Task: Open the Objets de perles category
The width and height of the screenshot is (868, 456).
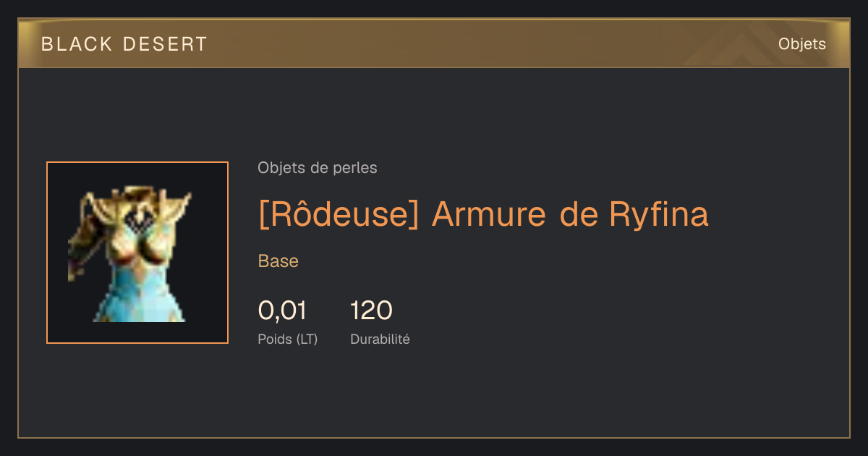Action: click(318, 168)
